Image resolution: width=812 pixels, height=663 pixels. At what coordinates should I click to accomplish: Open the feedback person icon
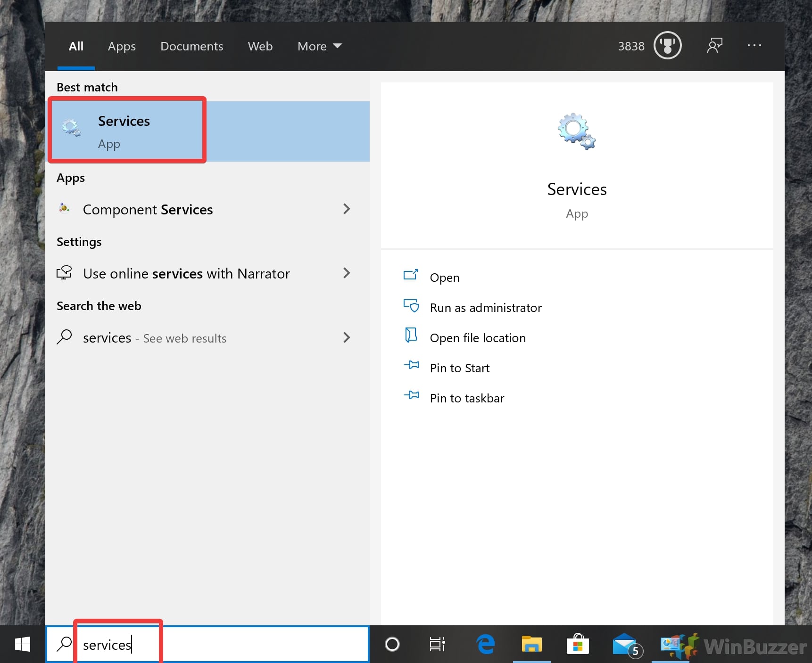714,46
